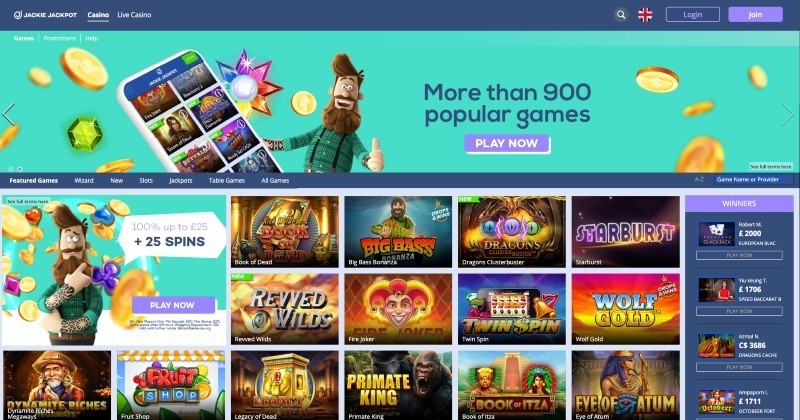Open the Big Bass Bonanza game
Viewport: 800px width, 420px height.
point(398,232)
